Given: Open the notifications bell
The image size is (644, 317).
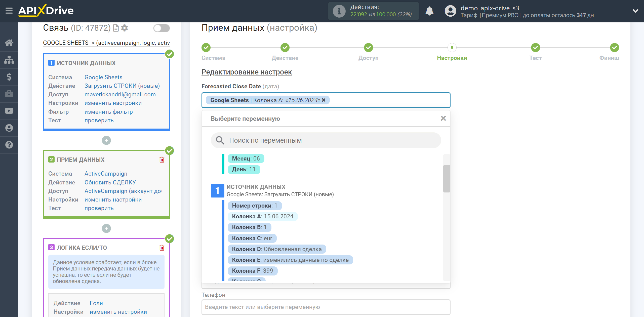Looking at the screenshot, I should (x=429, y=11).
